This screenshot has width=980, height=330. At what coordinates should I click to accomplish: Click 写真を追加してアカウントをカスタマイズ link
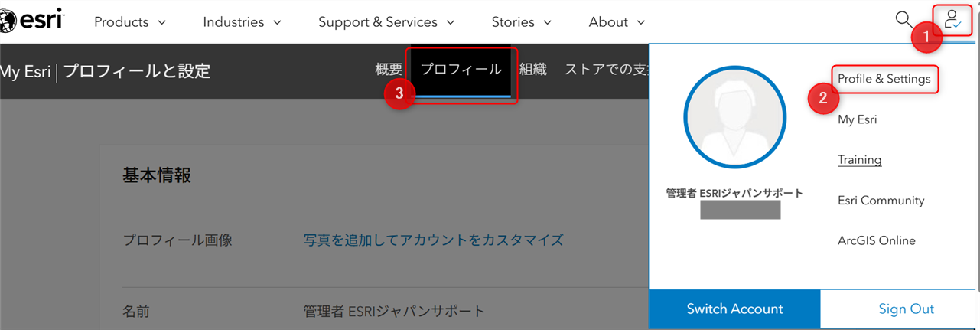pos(433,240)
